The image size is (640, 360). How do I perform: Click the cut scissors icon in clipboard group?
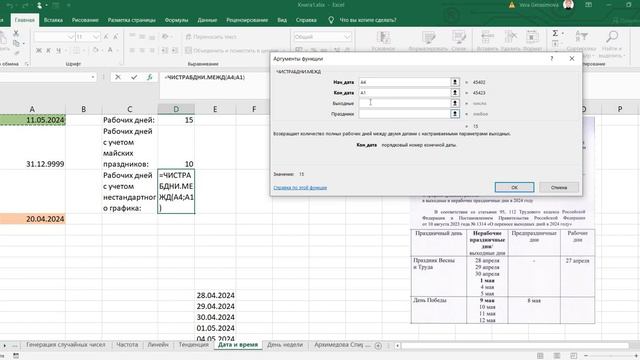coord(16,33)
